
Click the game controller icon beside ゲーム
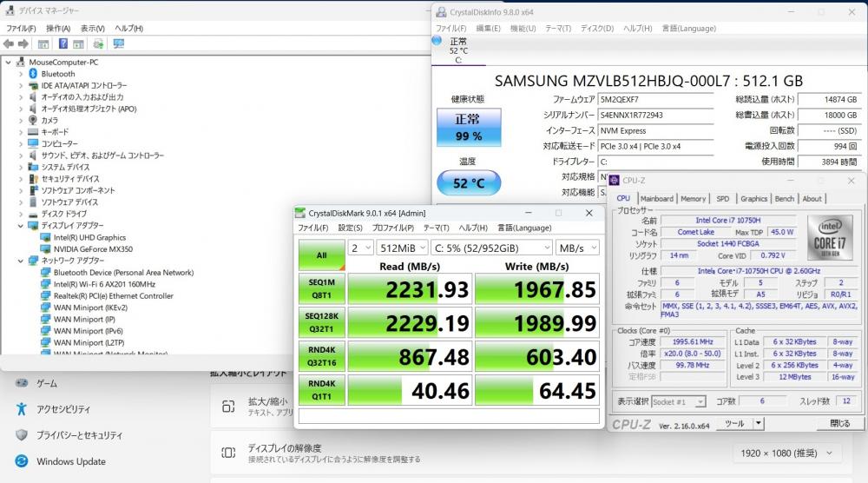pyautogui.click(x=21, y=383)
